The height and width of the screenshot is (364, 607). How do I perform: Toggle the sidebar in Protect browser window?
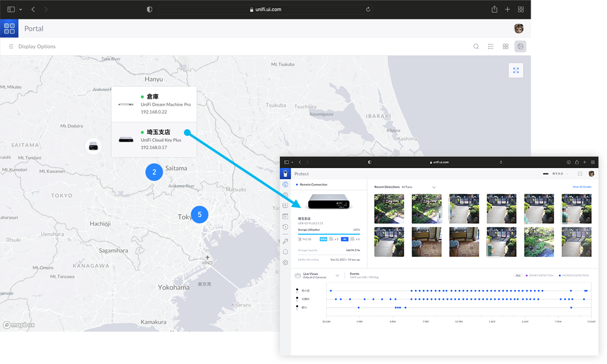pos(287,163)
